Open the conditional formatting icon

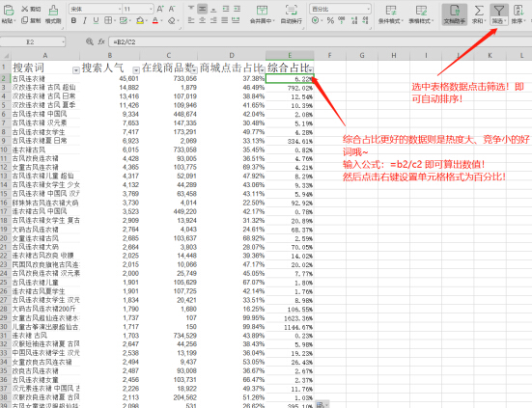point(391,11)
